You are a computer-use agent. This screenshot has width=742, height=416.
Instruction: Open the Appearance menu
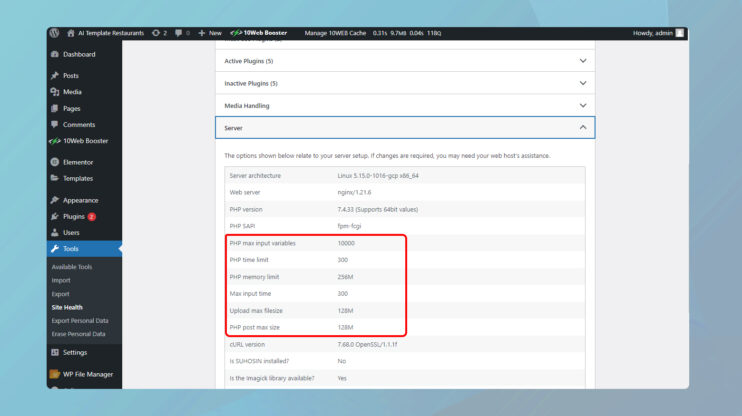80,200
